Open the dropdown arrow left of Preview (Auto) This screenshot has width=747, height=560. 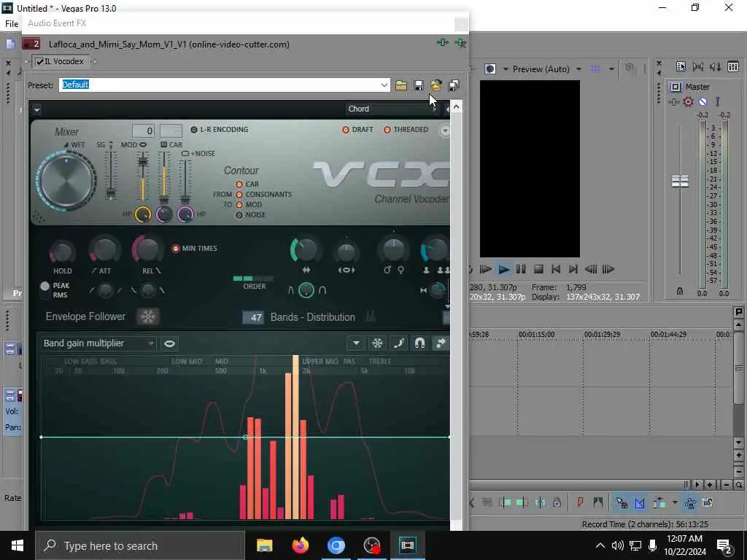click(506, 69)
